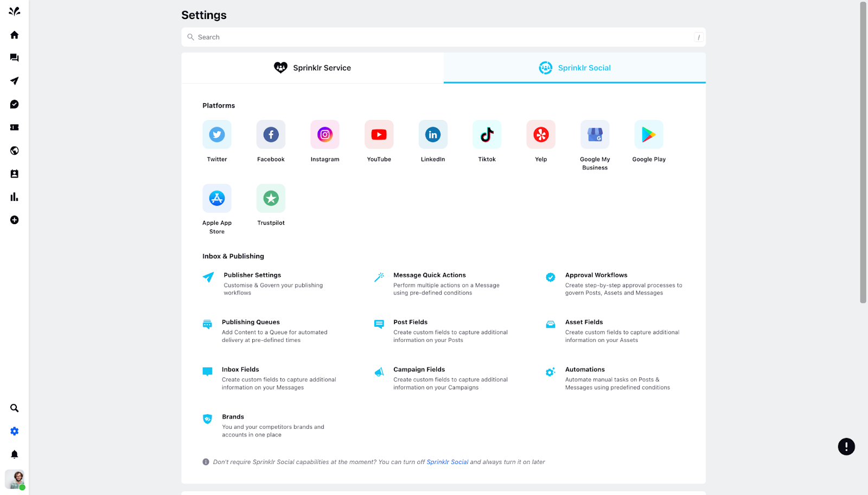Click the Automations gears icon
The image size is (868, 495).
(551, 372)
